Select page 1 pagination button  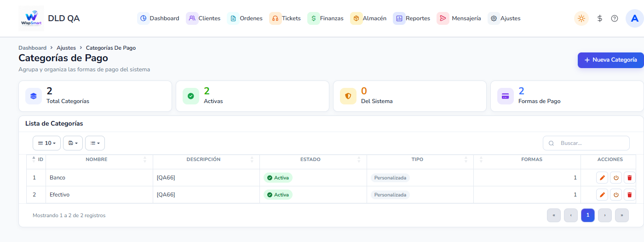point(588,215)
